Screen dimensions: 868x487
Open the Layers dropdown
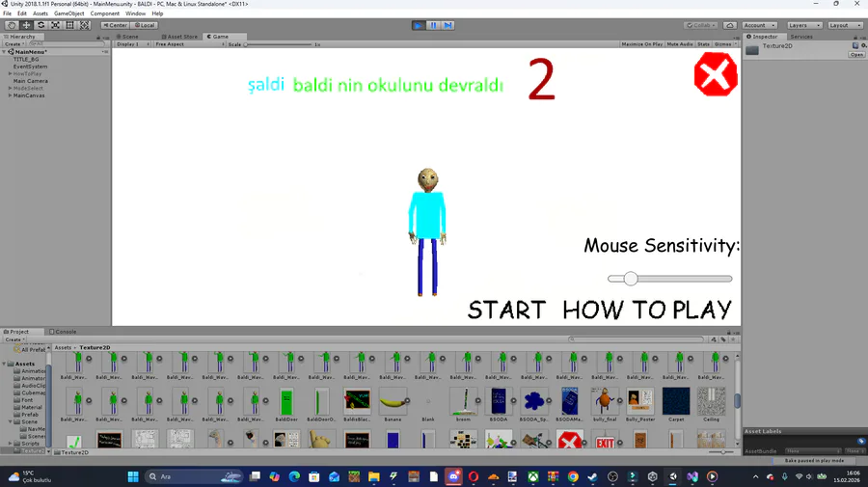point(803,25)
